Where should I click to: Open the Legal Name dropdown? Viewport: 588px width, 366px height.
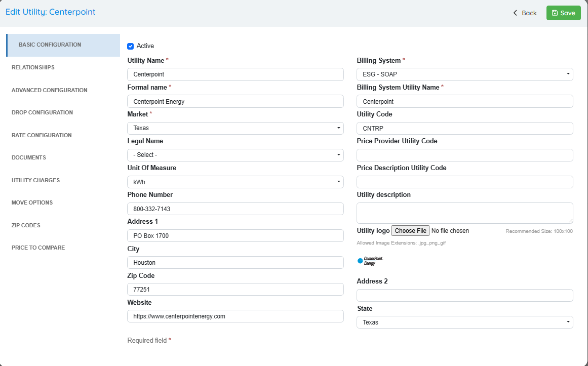pyautogui.click(x=236, y=155)
